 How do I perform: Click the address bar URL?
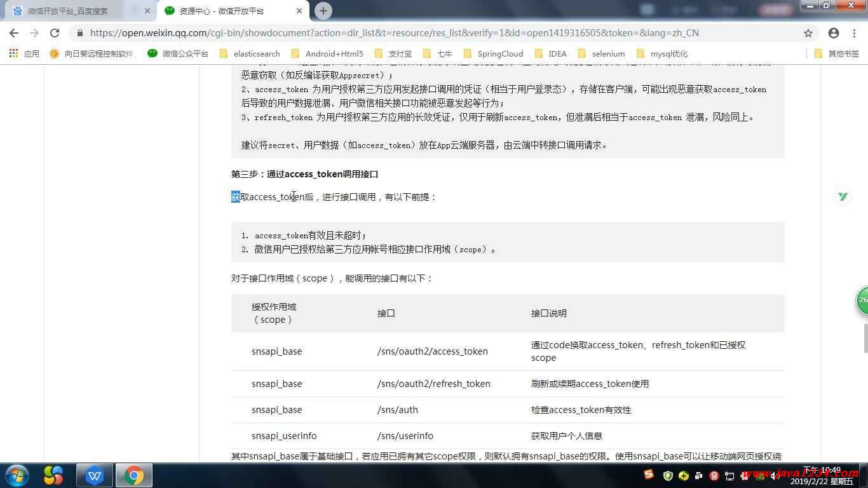click(x=394, y=33)
